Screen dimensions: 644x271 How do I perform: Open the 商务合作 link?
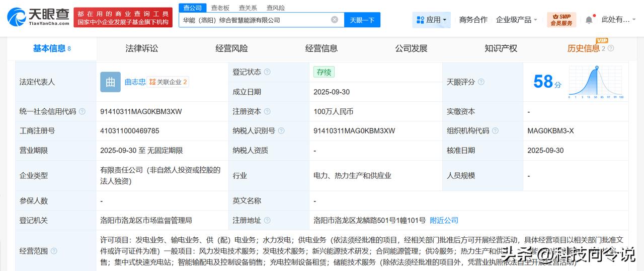[x=473, y=20]
